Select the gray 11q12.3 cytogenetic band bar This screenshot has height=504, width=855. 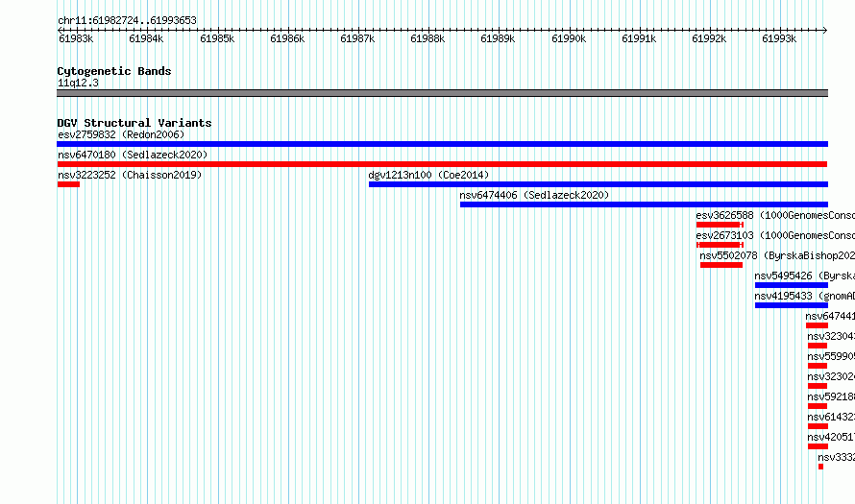442,93
